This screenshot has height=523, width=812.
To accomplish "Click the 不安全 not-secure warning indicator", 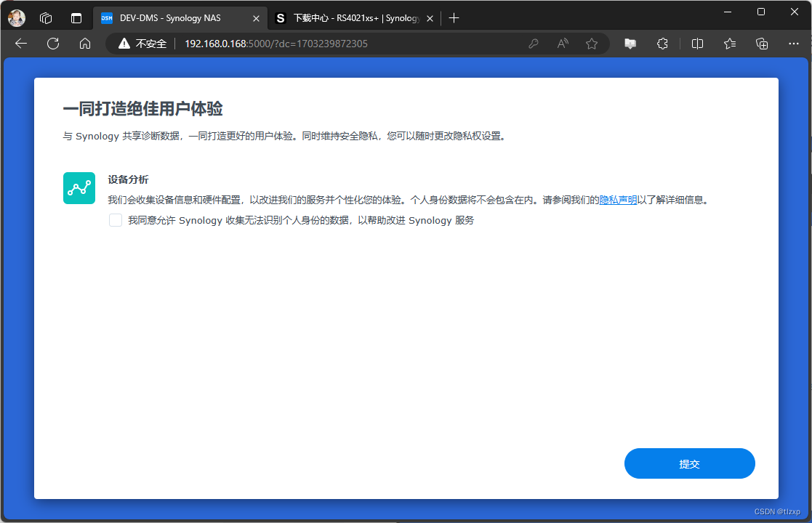I will point(142,44).
